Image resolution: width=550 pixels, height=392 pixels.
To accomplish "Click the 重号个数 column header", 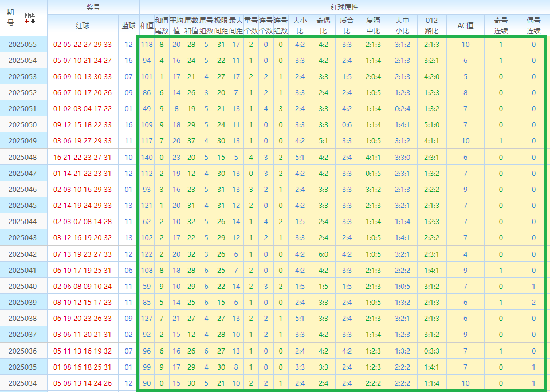I will pos(251,25).
